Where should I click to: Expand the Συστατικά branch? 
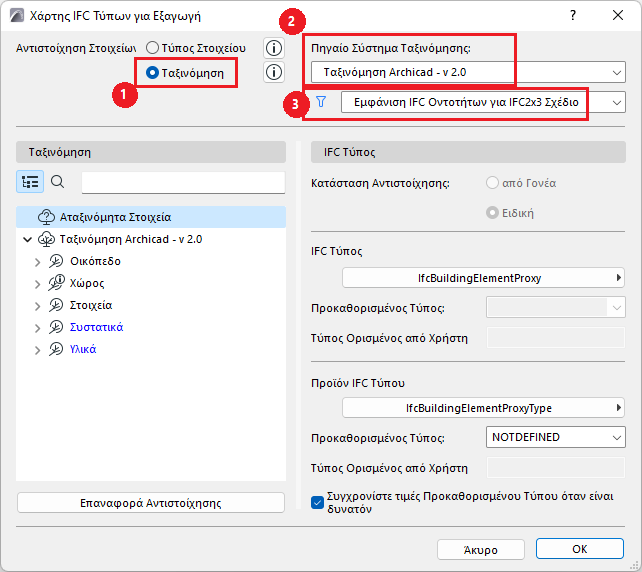38,328
